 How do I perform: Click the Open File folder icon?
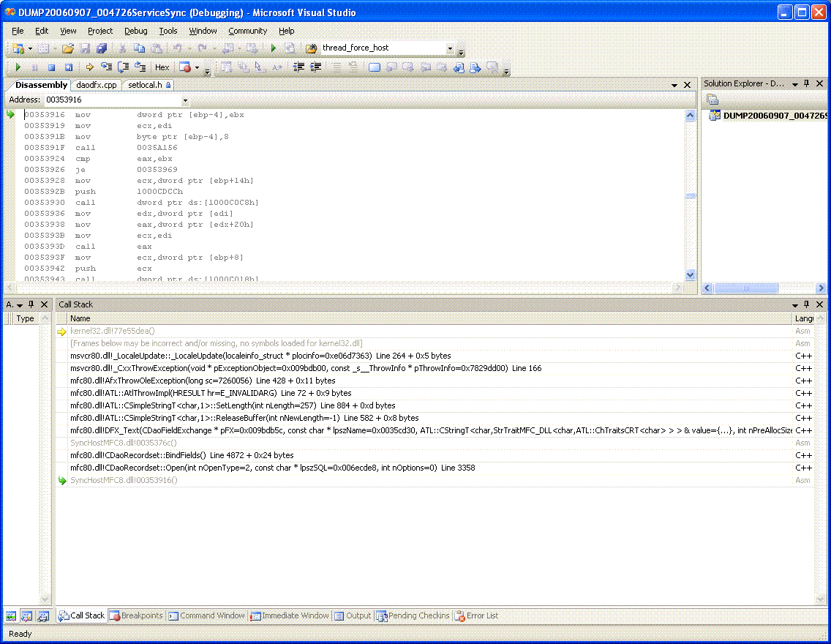(x=68, y=49)
